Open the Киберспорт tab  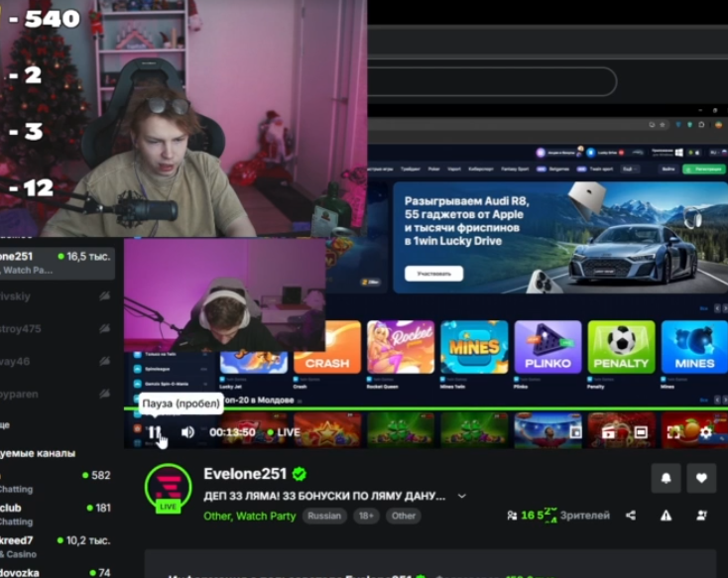tap(481, 169)
